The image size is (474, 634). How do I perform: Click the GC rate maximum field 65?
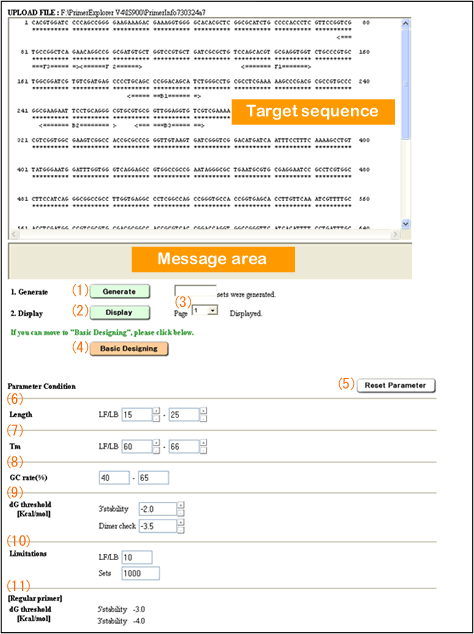pyautogui.click(x=153, y=478)
